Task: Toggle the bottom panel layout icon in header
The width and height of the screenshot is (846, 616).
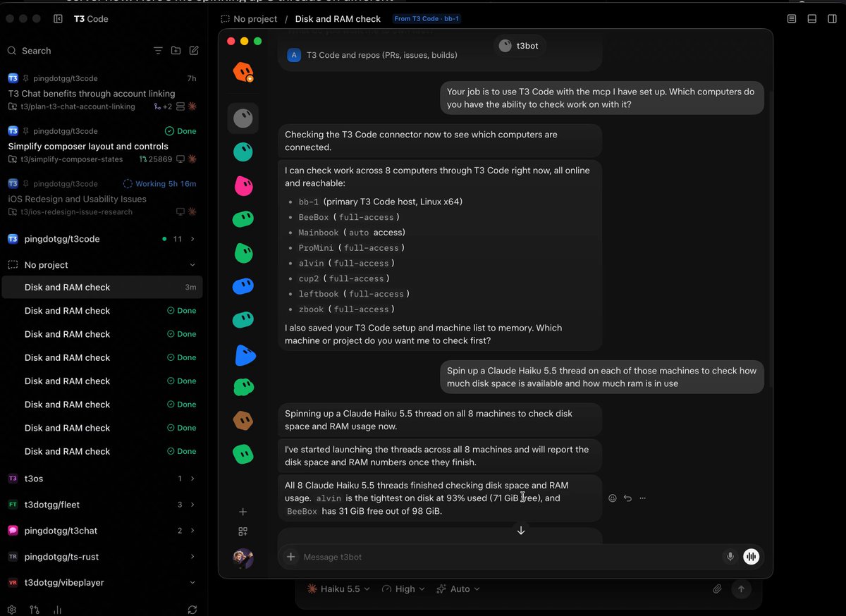Action: coord(812,19)
